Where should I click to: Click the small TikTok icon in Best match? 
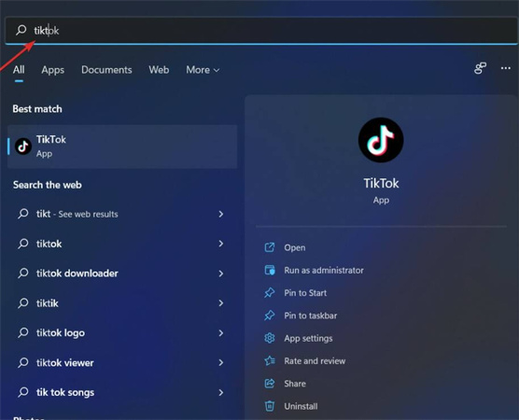pos(23,147)
